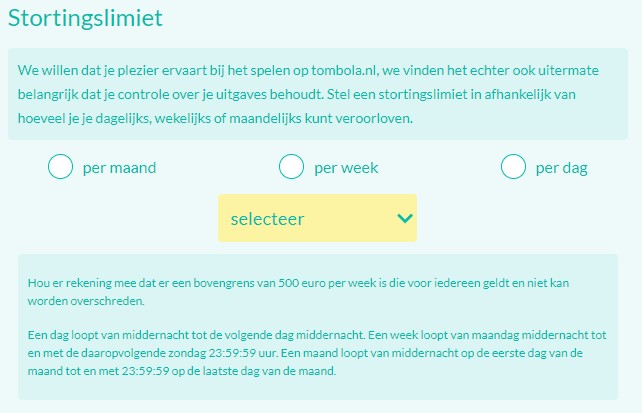The width and height of the screenshot is (642, 413).
Task: Click the chevron arrow in the selecteer dropdown
Action: point(404,218)
